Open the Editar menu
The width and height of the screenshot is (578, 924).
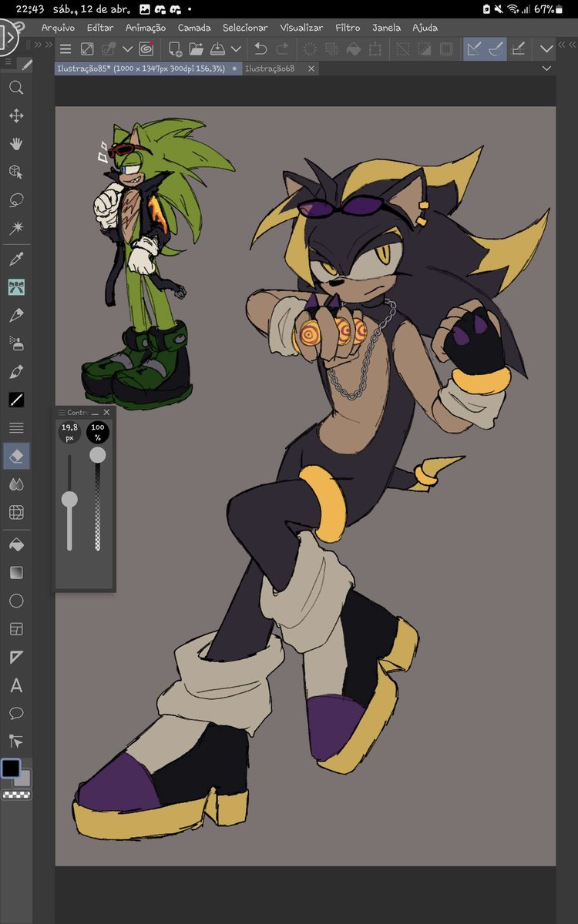[x=100, y=28]
